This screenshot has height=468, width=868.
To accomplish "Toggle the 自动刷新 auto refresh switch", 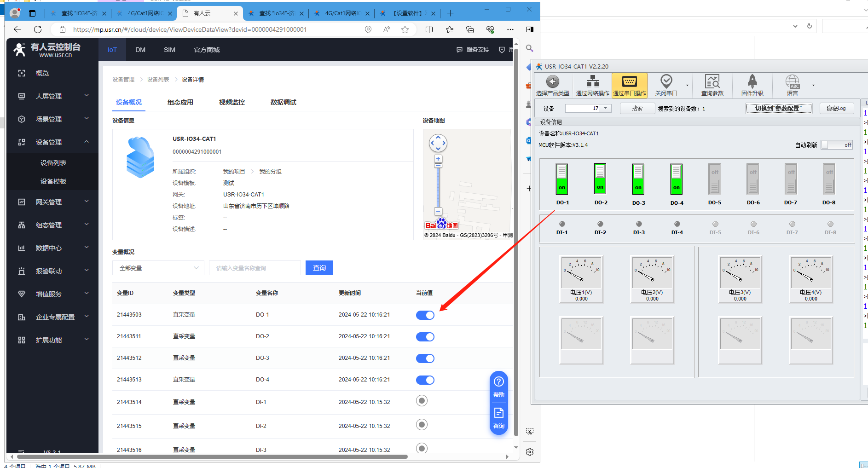I will point(837,145).
